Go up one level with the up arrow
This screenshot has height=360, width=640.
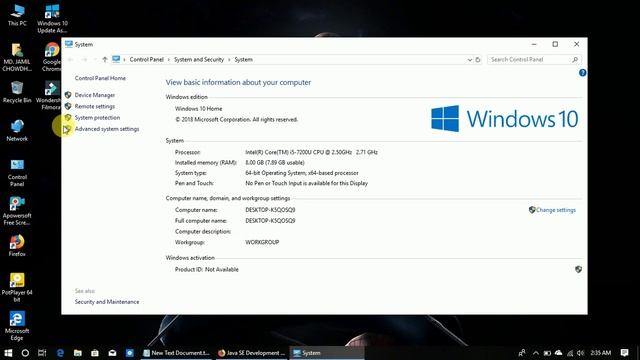tap(104, 60)
